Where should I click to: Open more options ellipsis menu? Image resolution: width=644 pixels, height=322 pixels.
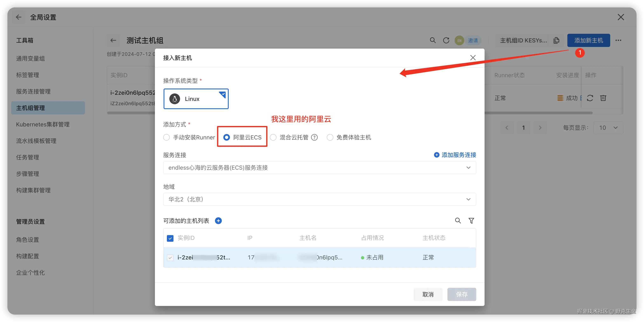[618, 40]
